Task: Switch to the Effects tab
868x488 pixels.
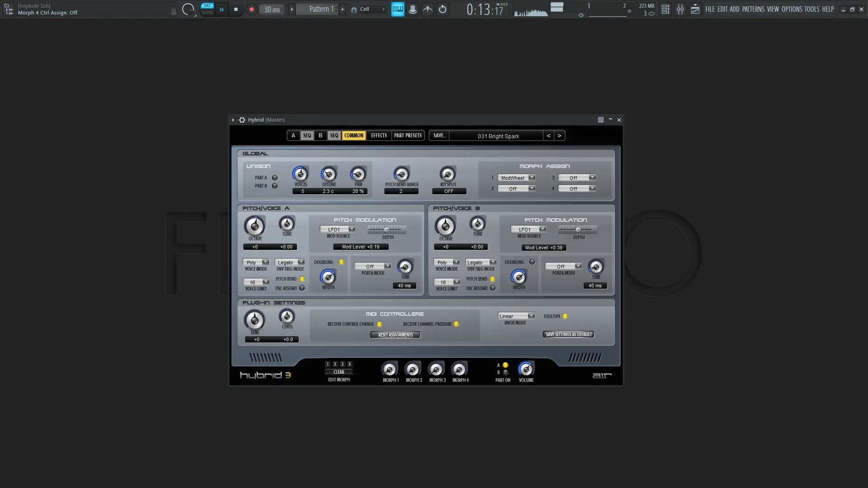Action: (379, 136)
